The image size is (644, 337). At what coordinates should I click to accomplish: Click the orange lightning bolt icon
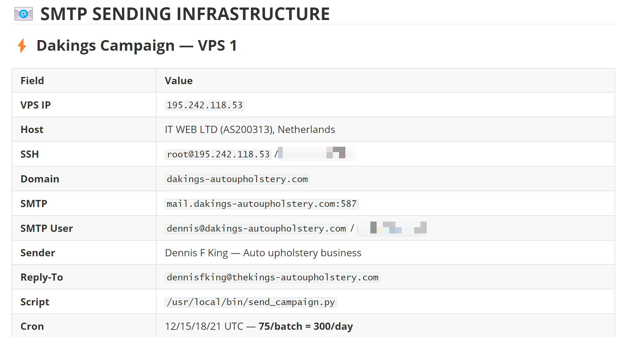[x=22, y=46]
